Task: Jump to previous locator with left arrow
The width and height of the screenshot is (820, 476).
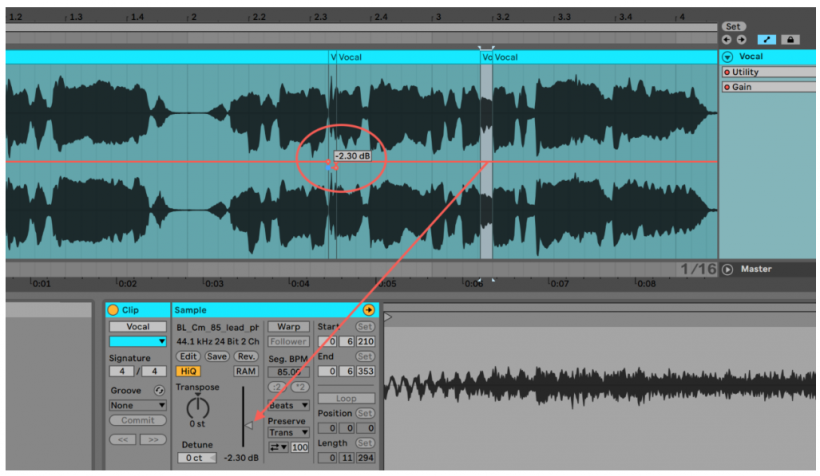Action: [726, 40]
